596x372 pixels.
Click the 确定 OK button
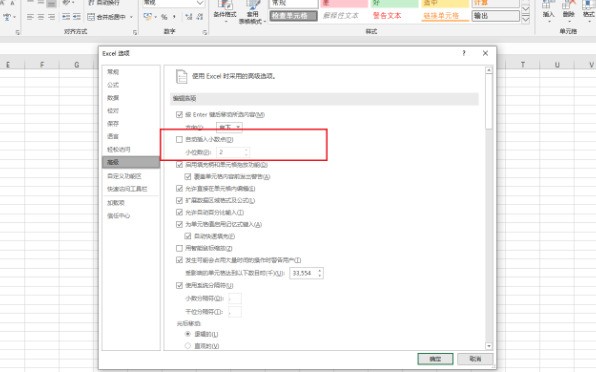435,359
